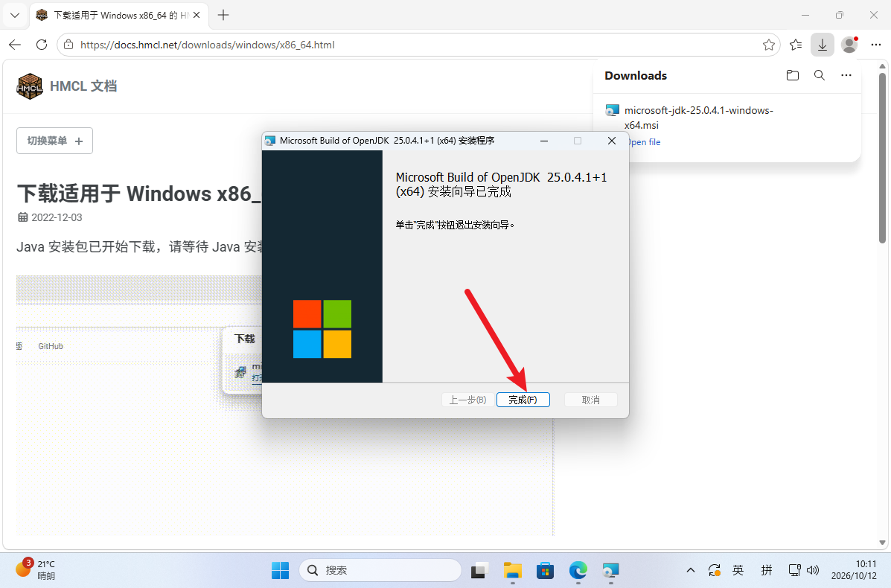The height and width of the screenshot is (588, 891).
Task: Open File Explorer from the taskbar
Action: (513, 570)
